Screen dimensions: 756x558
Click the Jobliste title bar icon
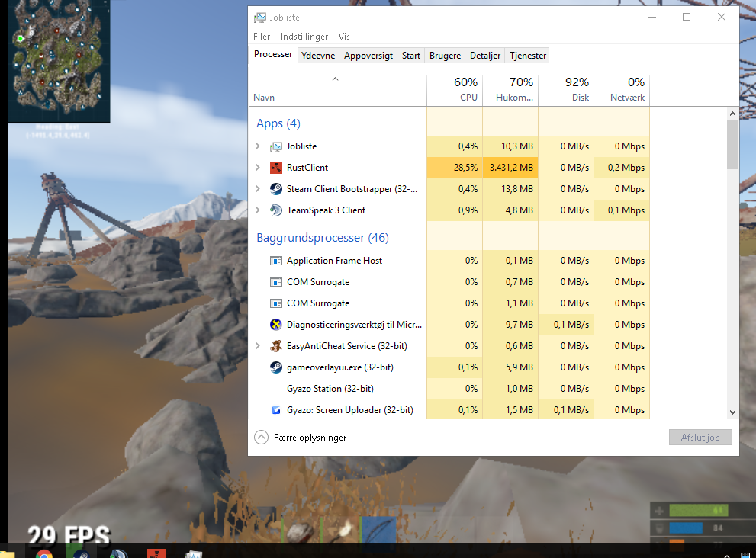click(260, 18)
